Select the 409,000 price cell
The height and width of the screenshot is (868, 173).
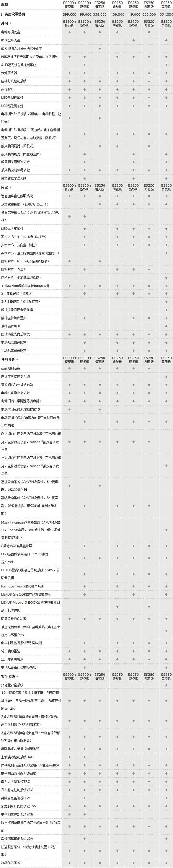click(x=117, y=14)
